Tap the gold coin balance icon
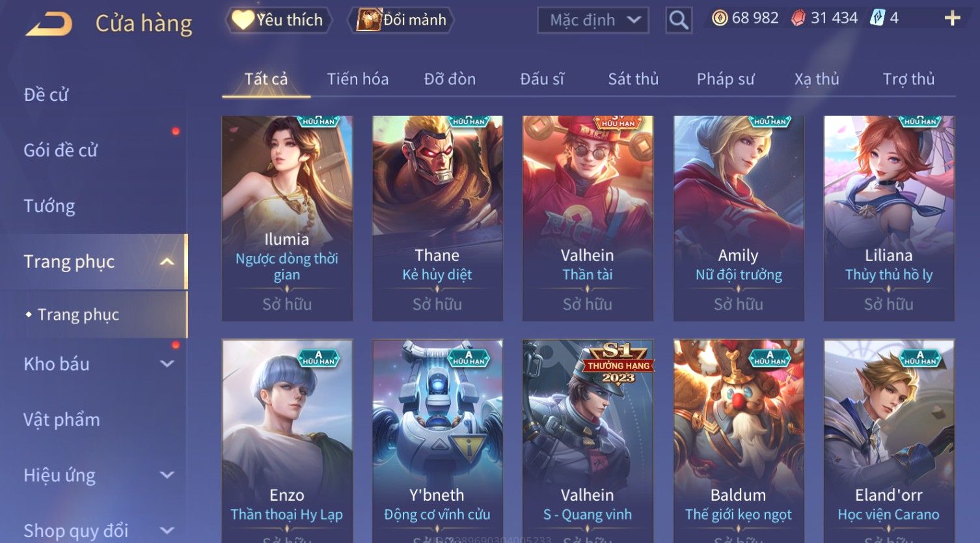The height and width of the screenshot is (543, 980). click(x=720, y=18)
